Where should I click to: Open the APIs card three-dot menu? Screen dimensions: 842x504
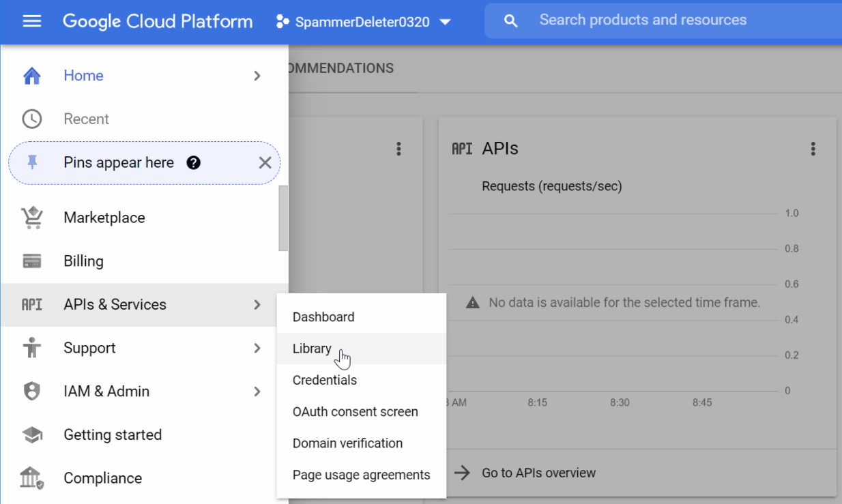[x=813, y=149]
